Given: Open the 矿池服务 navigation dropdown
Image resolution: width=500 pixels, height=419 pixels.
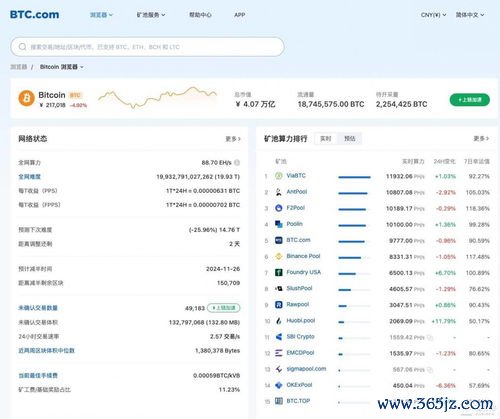Looking at the screenshot, I should tap(151, 15).
